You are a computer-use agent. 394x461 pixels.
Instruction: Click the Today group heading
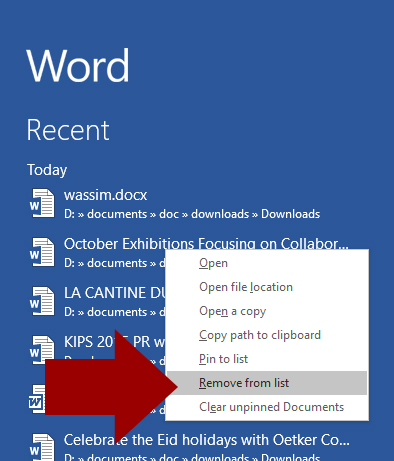click(x=47, y=170)
